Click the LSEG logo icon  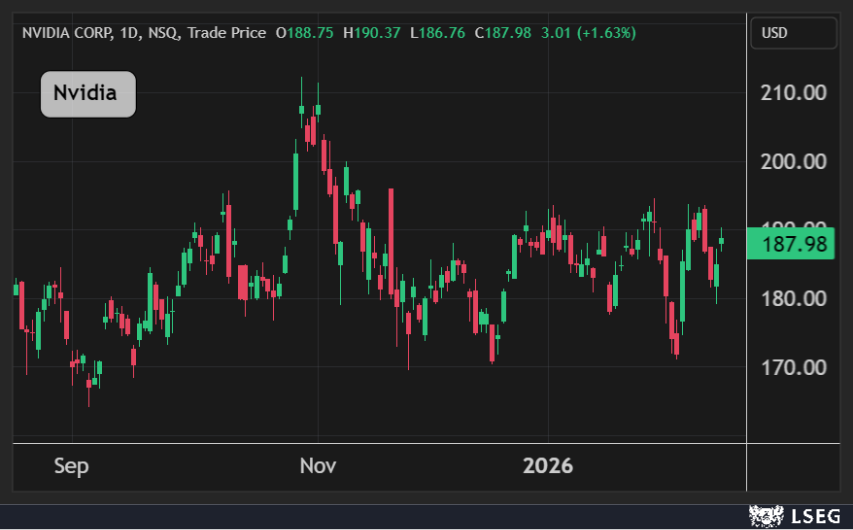point(764,516)
